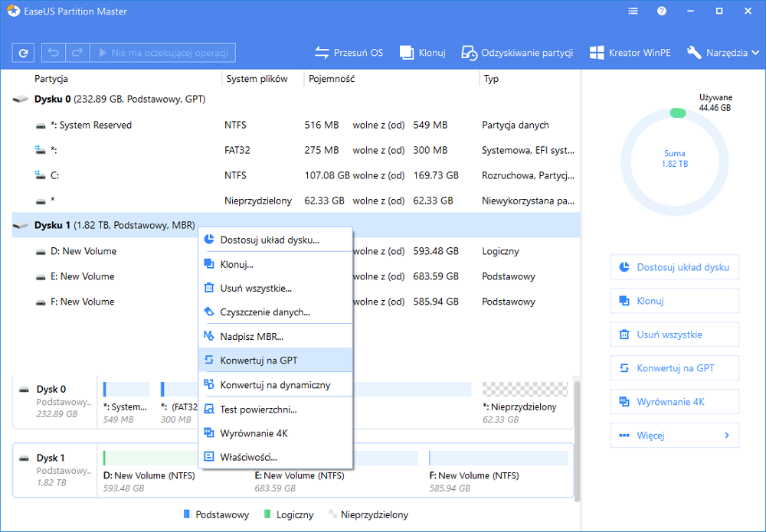Viewport: 766px width, 532px height.
Task: Select E: New Volume row
Action: pos(296,276)
